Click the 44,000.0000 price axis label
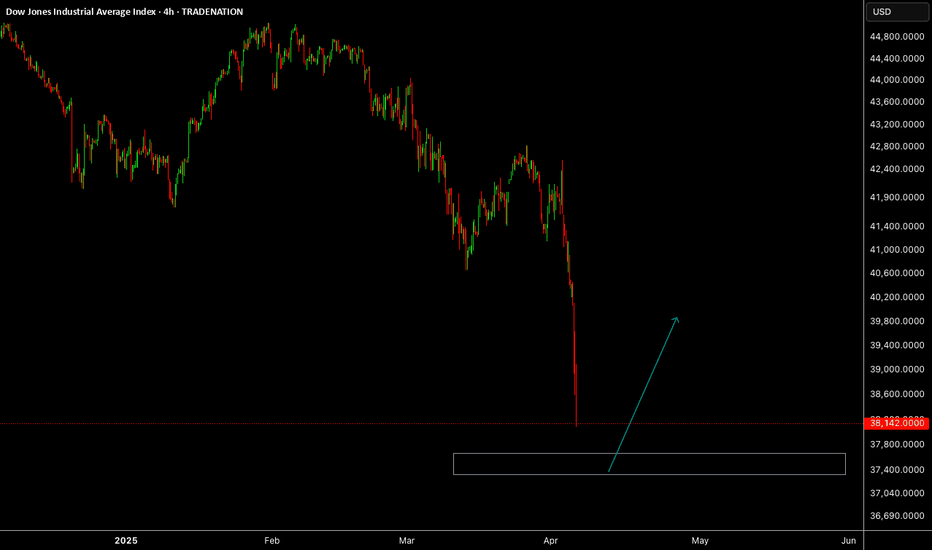The image size is (932, 550). tap(897, 80)
